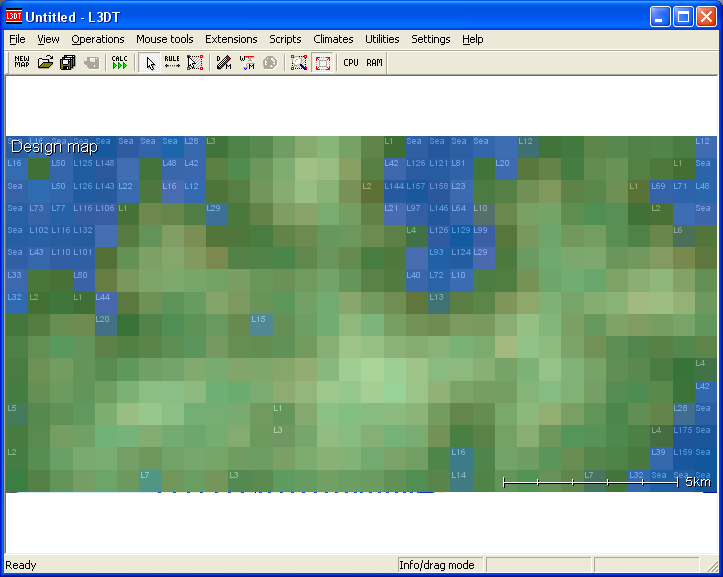This screenshot has height=577, width=723.
Task: Click the pencil design map edit icon
Action: [x=225, y=62]
